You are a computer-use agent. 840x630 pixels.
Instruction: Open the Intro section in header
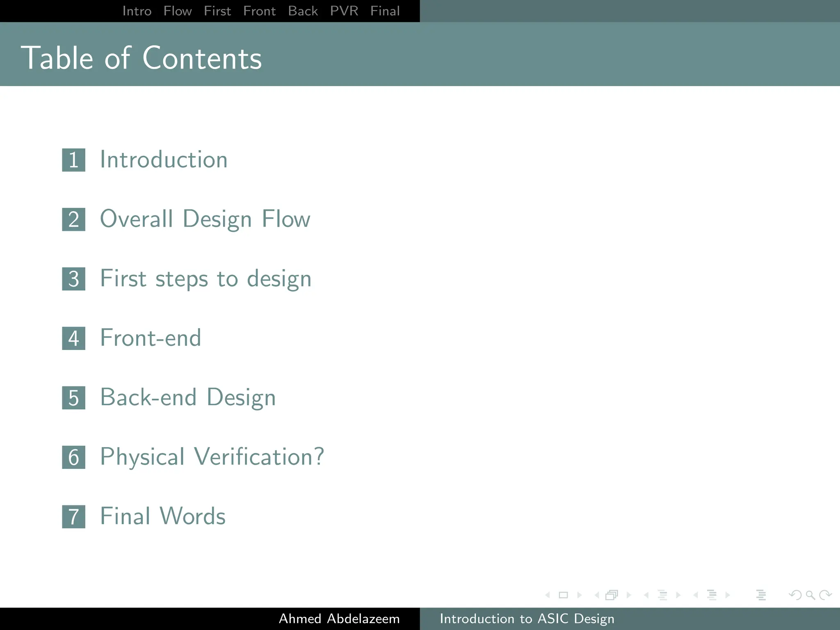137,11
